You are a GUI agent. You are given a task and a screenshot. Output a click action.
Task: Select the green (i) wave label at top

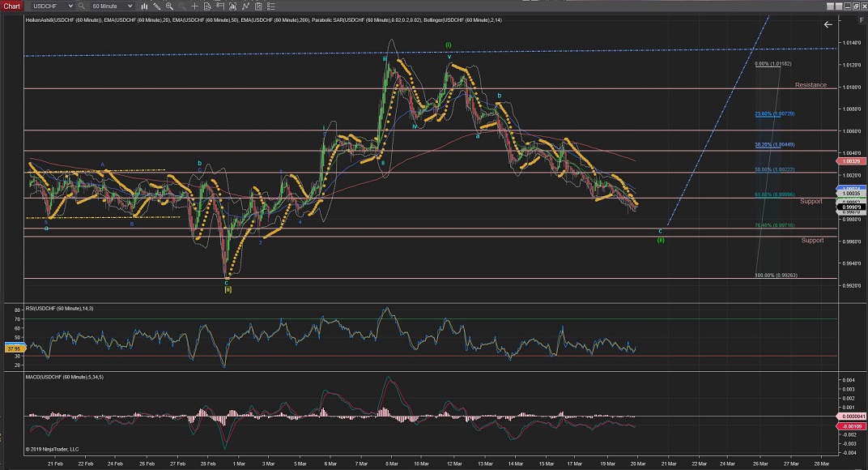(449, 45)
